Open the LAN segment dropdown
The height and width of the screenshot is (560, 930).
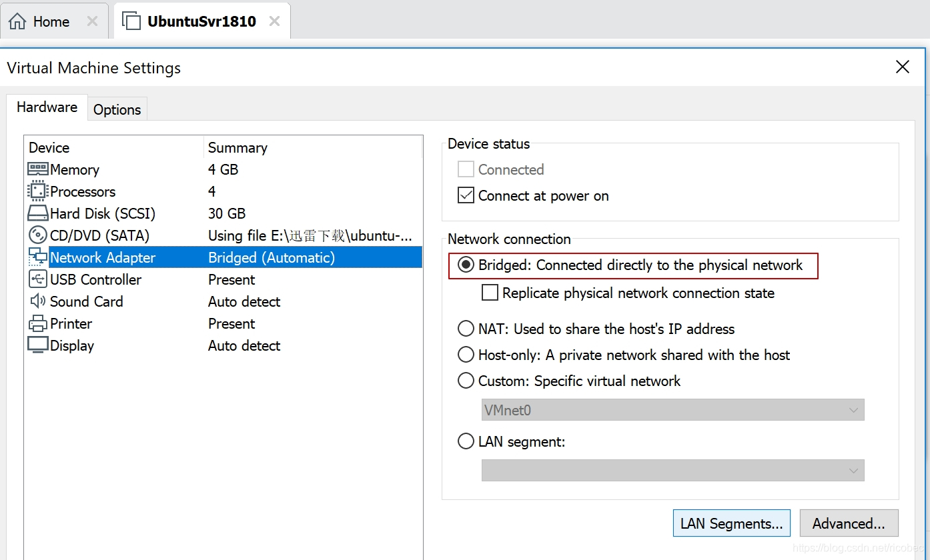[672, 471]
